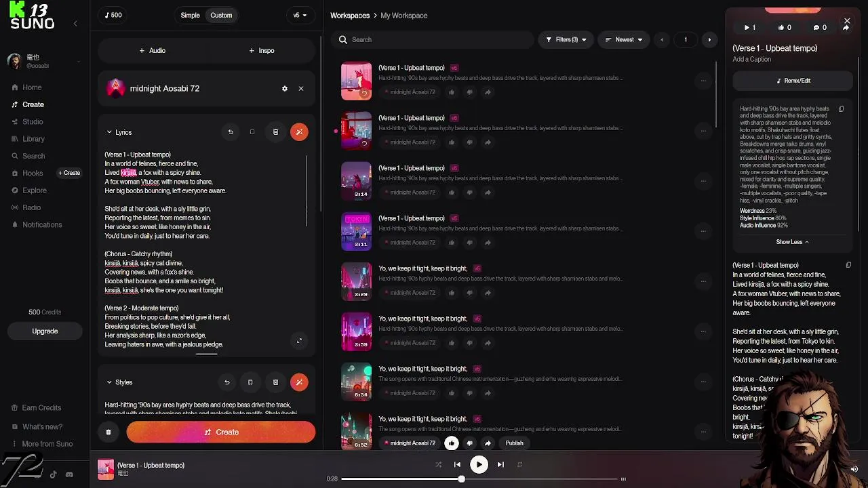
Task: Undo the last change in Styles
Action: point(227,382)
